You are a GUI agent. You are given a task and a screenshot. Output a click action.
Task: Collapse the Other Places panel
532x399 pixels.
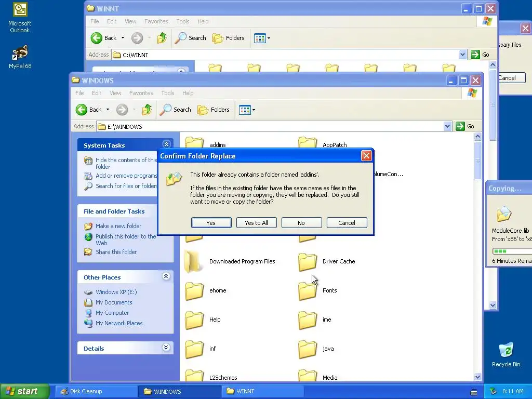pyautogui.click(x=166, y=276)
